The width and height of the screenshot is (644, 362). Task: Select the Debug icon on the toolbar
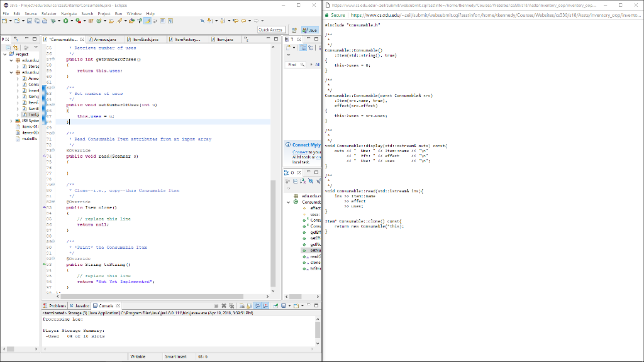point(53,20)
